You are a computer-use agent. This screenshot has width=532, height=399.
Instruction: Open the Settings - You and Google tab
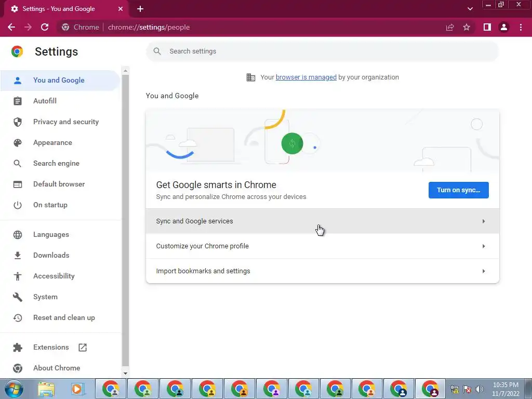point(66,9)
